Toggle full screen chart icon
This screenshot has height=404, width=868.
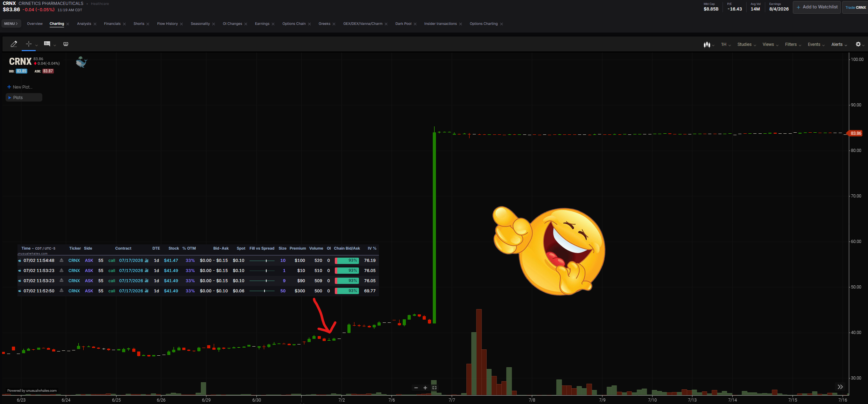[434, 388]
